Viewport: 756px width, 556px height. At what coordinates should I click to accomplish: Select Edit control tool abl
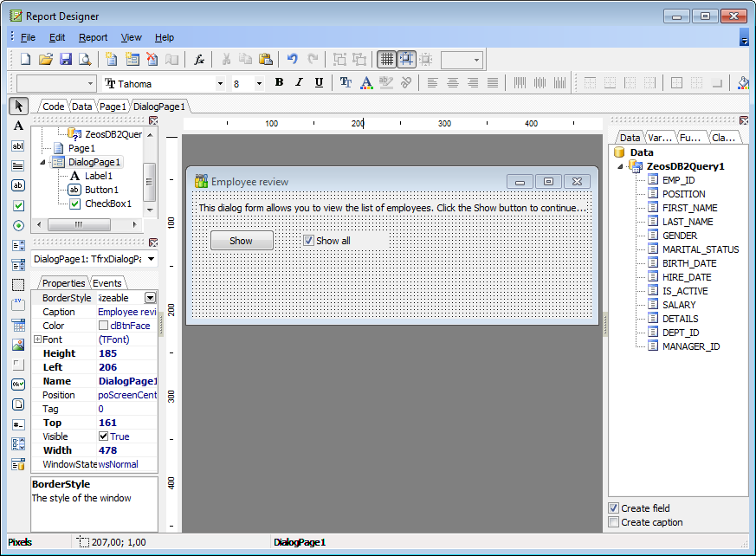18,146
